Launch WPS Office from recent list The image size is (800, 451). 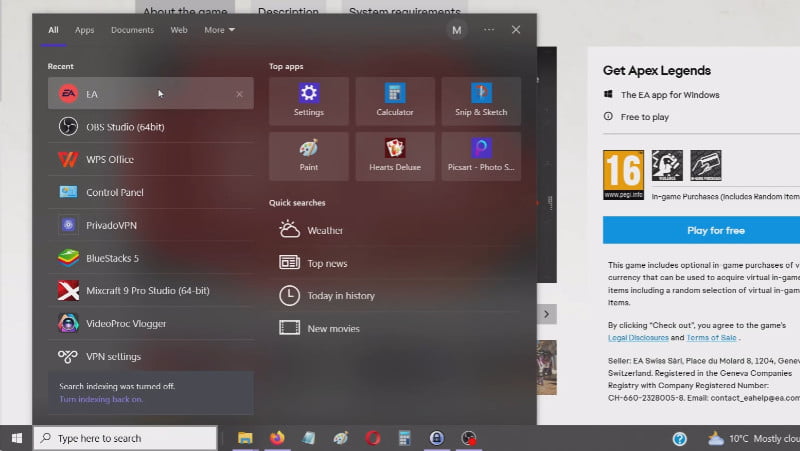tap(151, 159)
